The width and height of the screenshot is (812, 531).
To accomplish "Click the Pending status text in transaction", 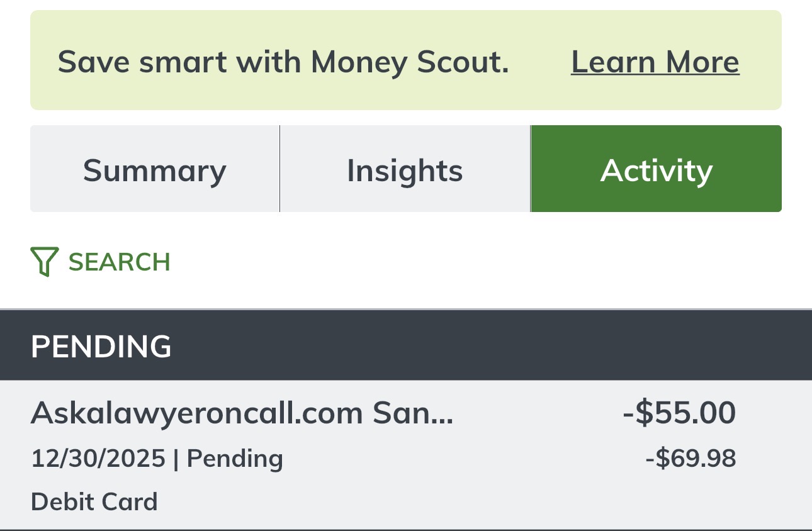I will (x=235, y=459).
